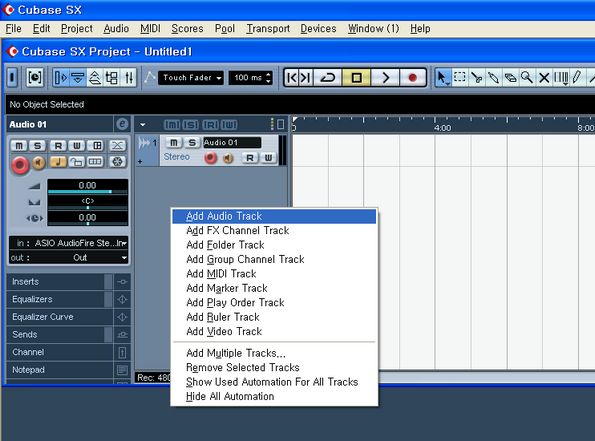
Task: Toggle the Show Event Infoline button
Action: [x=78, y=78]
